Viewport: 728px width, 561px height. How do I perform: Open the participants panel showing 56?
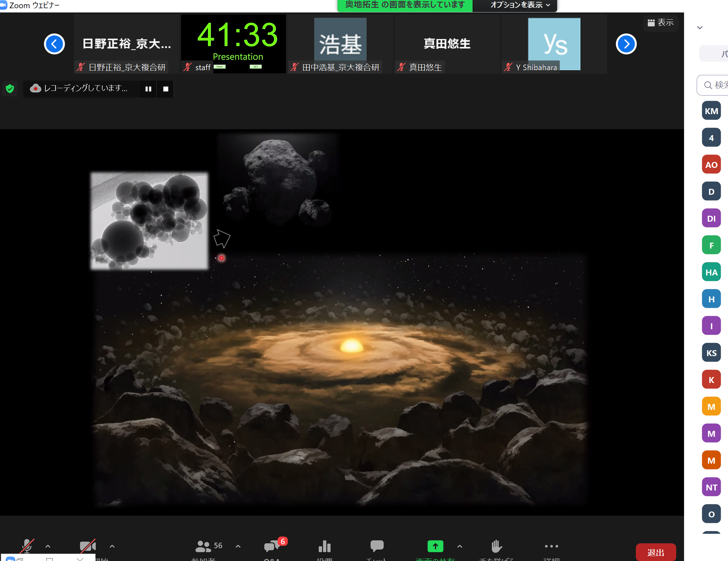(x=208, y=546)
